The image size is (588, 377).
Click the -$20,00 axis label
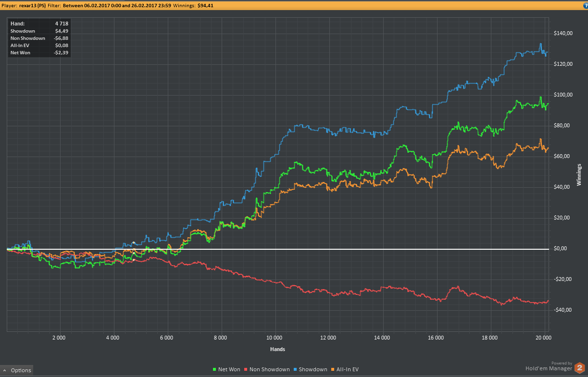563,280
